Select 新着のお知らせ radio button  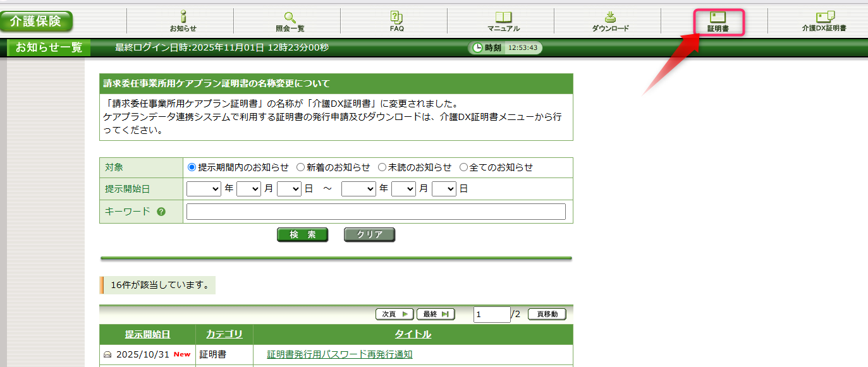click(300, 167)
